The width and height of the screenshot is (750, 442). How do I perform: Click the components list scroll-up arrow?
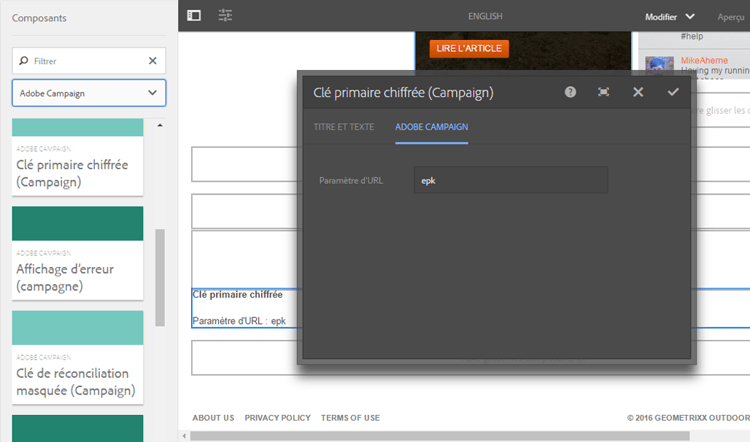pyautogui.click(x=160, y=125)
